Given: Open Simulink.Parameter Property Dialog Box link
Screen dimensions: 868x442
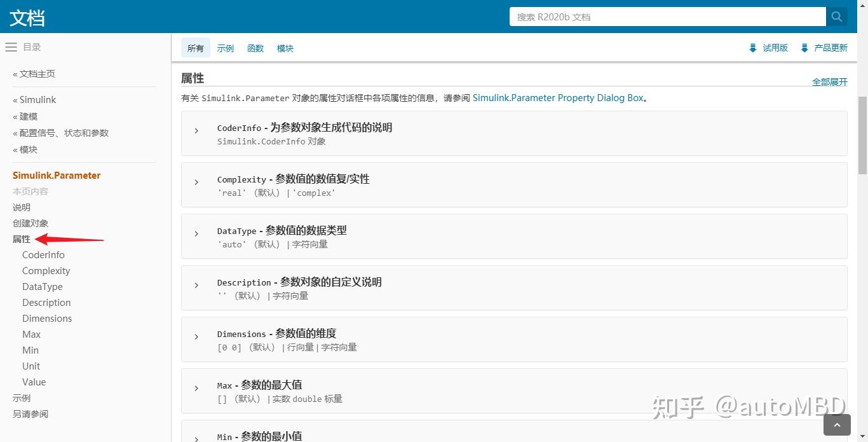Looking at the screenshot, I should (x=558, y=98).
